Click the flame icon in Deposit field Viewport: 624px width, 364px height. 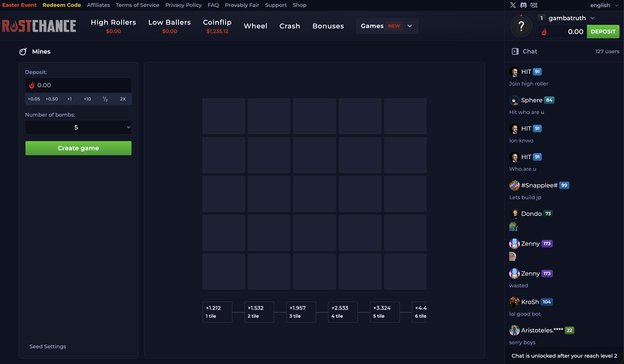pos(32,85)
